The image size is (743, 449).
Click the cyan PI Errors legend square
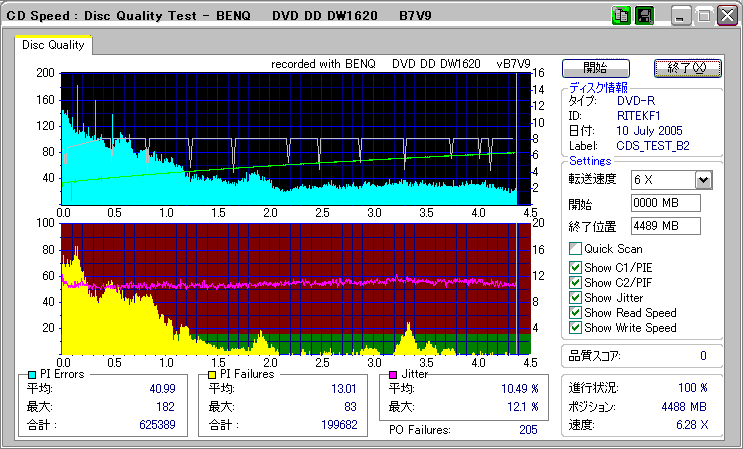click(32, 374)
